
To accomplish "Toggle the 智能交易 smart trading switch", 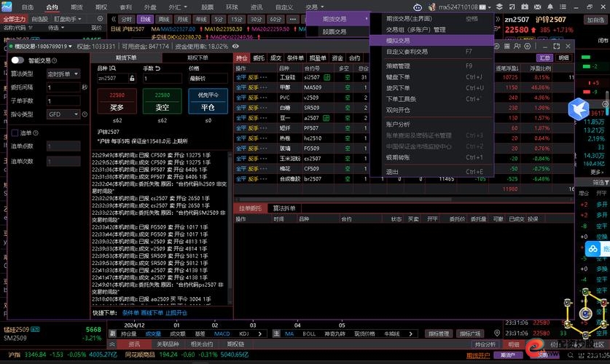I will [x=17, y=60].
